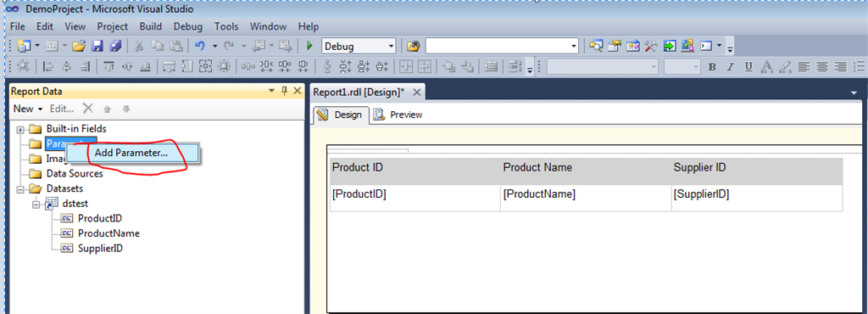The image size is (868, 314).
Task: Toggle Align Left text alignment
Action: point(804,67)
